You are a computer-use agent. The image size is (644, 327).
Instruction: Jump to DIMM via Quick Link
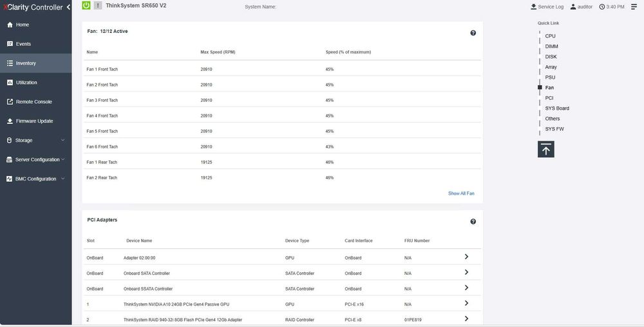[551, 46]
